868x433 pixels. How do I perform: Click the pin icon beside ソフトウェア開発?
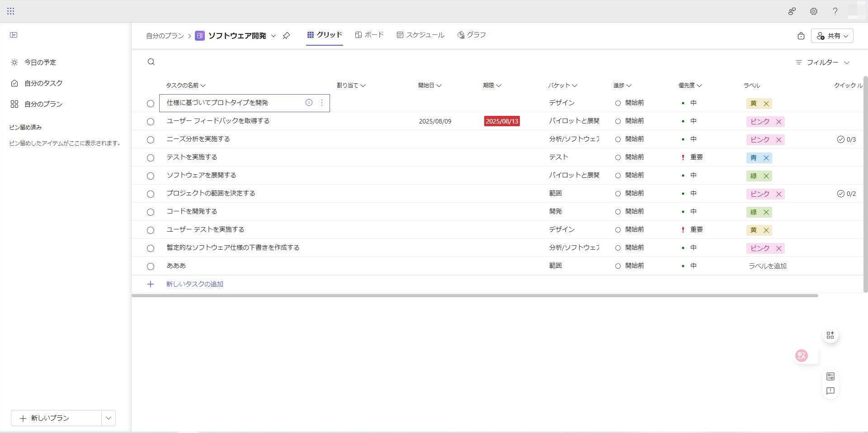[286, 36]
